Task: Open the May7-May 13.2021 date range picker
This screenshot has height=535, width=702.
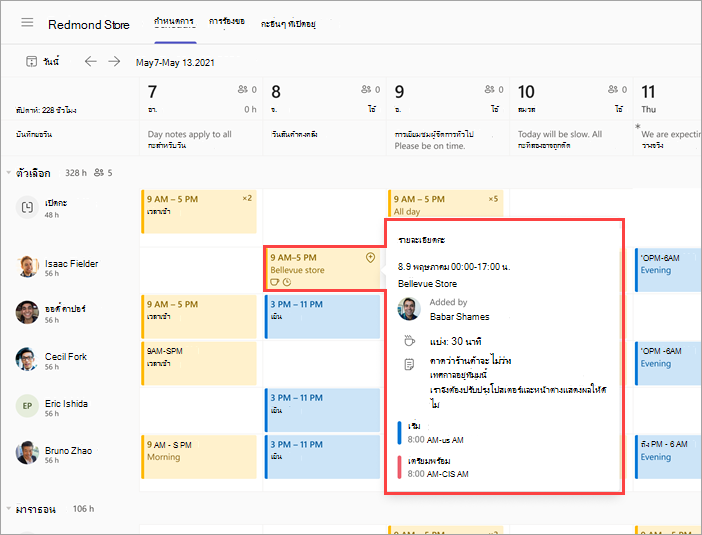Action: point(175,63)
